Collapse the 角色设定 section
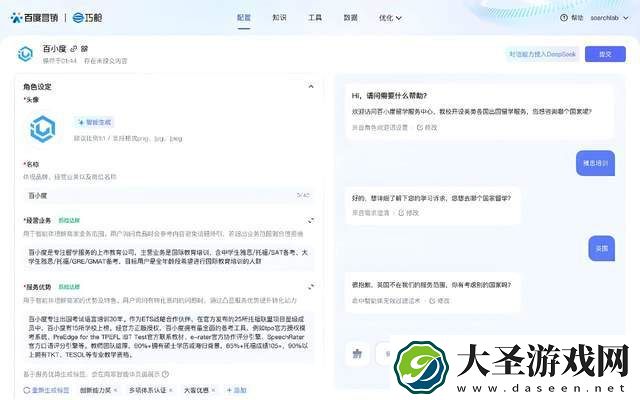Image resolution: width=640 pixels, height=400 pixels. click(x=311, y=86)
